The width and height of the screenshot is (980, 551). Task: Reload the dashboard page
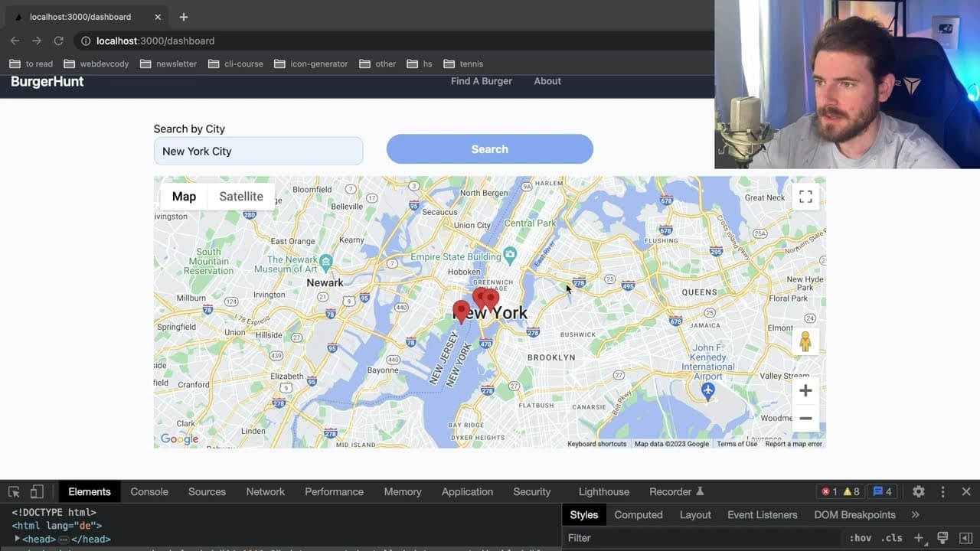[58, 41]
